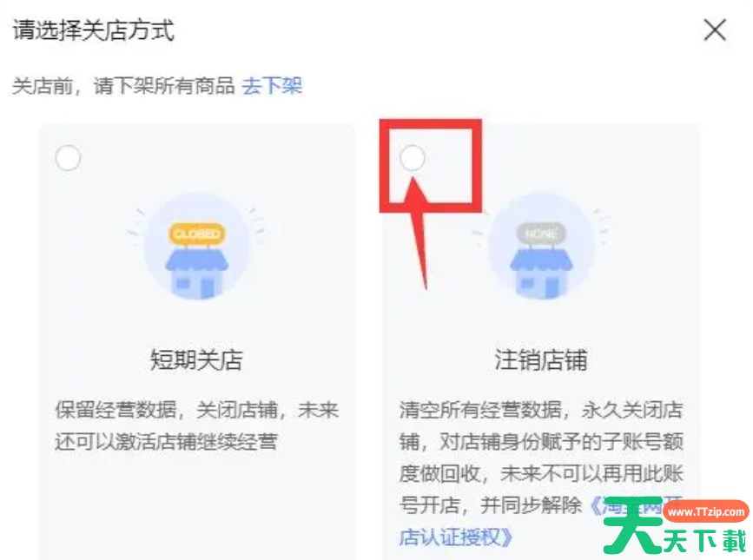The image size is (753, 560).
Task: Click the yellow CLOSED sign
Action: [196, 234]
